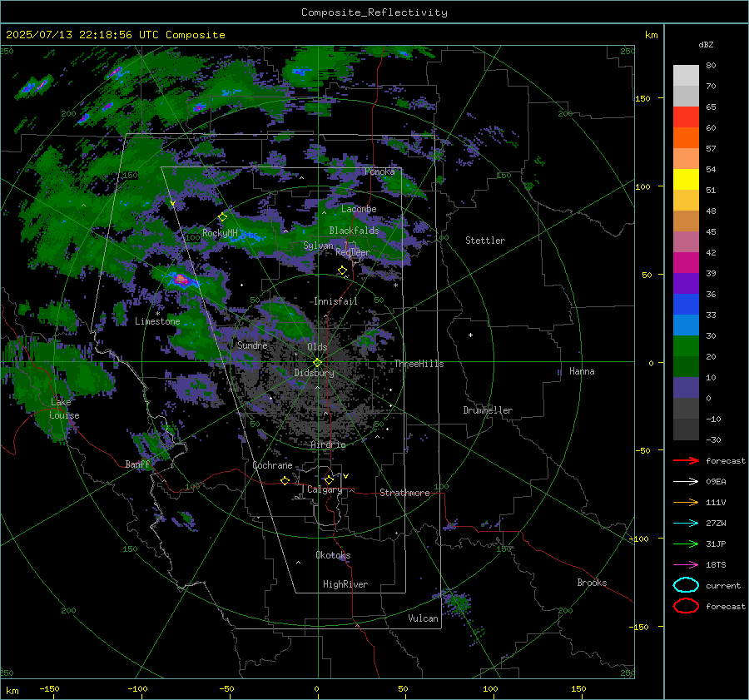The width and height of the screenshot is (749, 700).
Task: Click the yellow diamond marker above Calgary
Action: click(329, 479)
